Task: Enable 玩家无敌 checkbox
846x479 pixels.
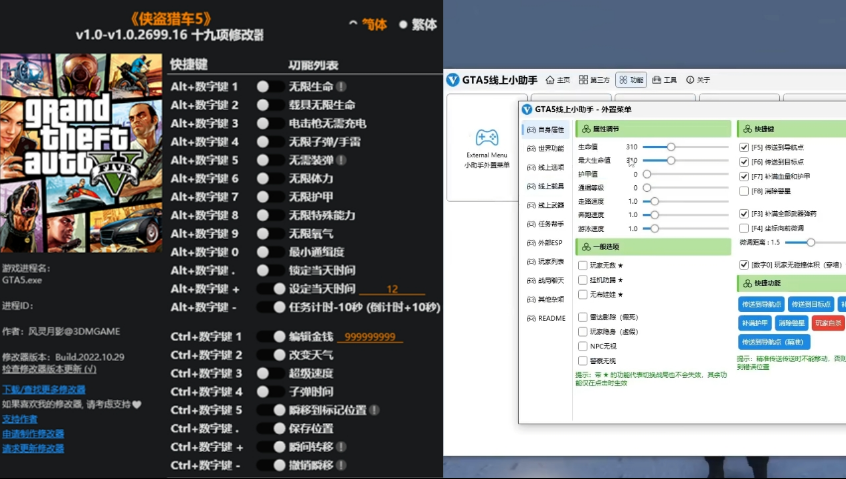Action: pyautogui.click(x=583, y=265)
